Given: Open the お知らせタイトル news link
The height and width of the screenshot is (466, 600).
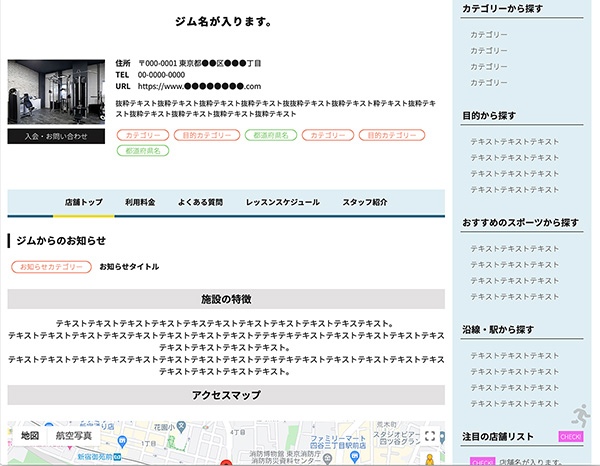Looking at the screenshot, I should click(129, 267).
